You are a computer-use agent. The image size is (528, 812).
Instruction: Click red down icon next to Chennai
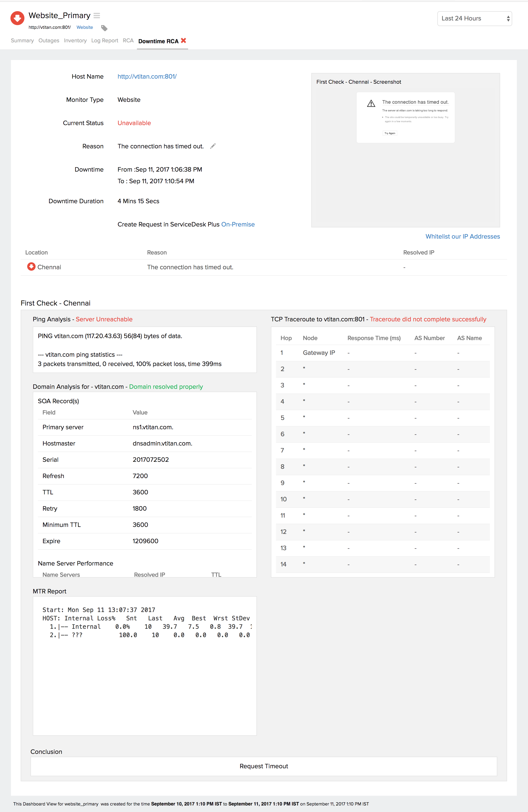pyautogui.click(x=31, y=266)
